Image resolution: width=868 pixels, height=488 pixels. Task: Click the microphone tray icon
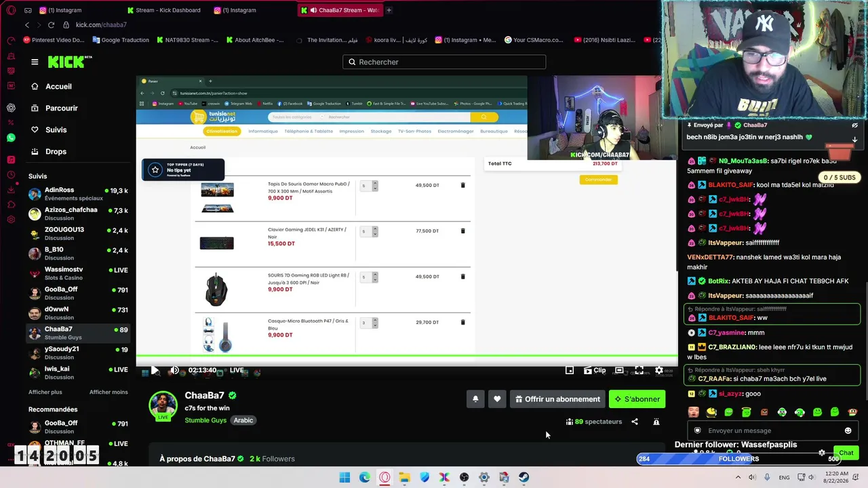(x=767, y=477)
